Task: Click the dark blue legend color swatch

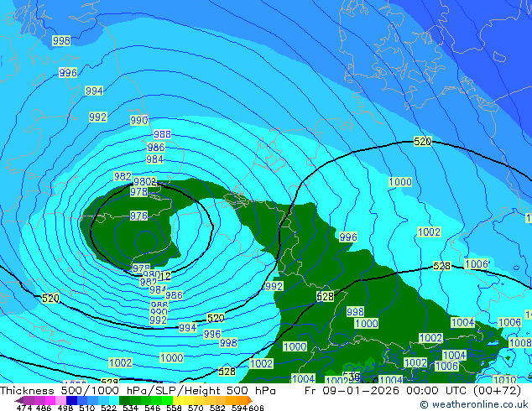Action: point(71,400)
